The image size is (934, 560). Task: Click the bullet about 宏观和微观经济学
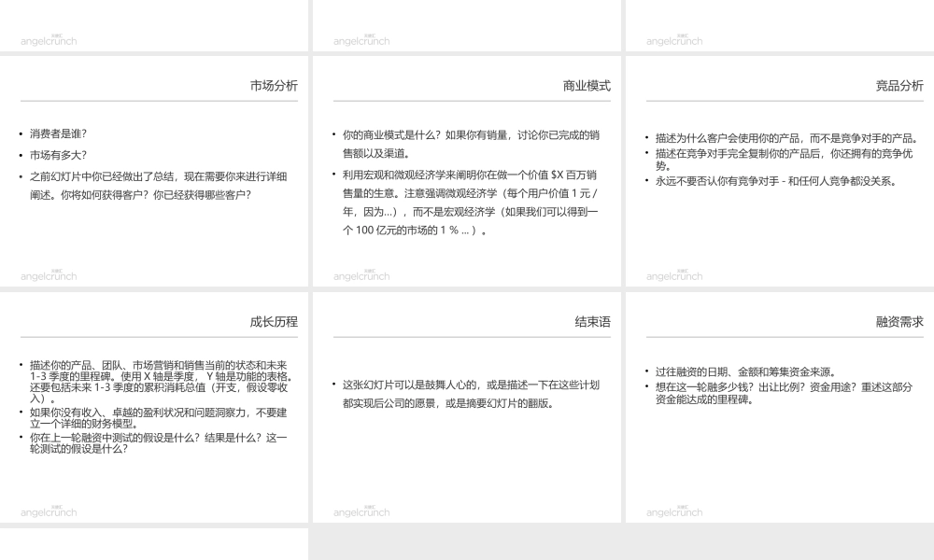tap(467, 196)
